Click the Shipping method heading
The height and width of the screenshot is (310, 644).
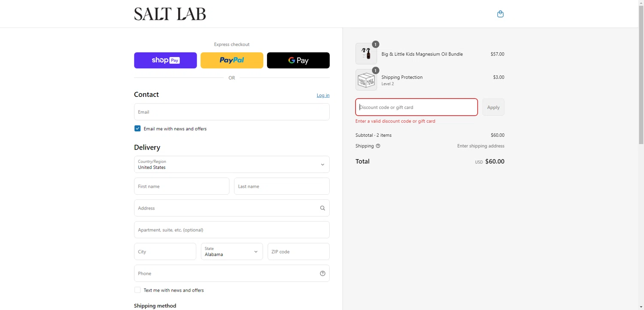(155, 306)
